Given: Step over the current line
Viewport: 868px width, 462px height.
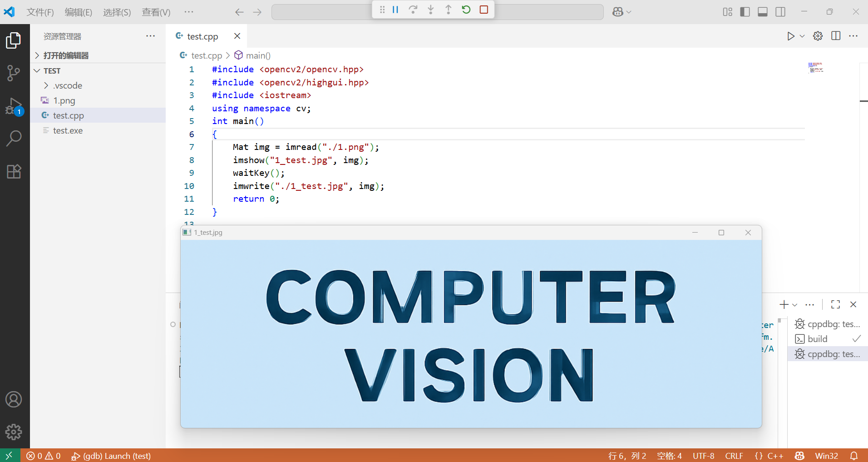Looking at the screenshot, I should pyautogui.click(x=413, y=9).
